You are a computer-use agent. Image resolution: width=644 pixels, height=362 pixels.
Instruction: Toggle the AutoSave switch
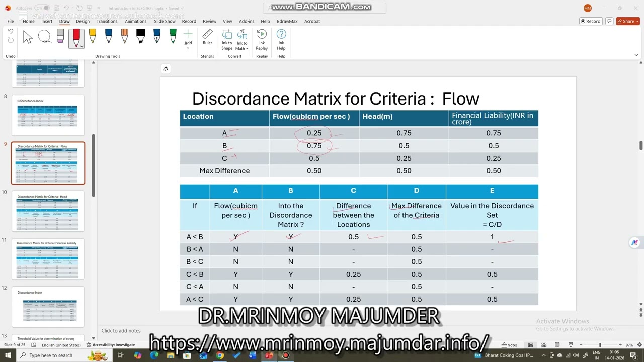point(42,8)
